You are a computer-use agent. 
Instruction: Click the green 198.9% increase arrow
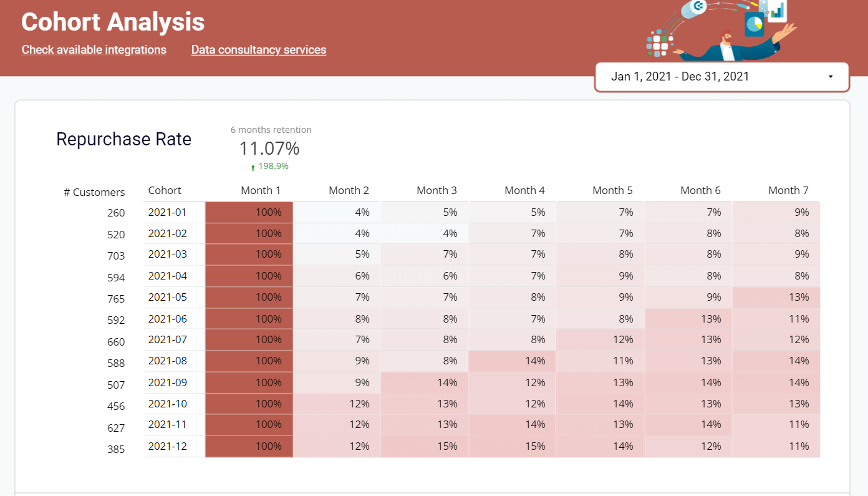point(253,167)
